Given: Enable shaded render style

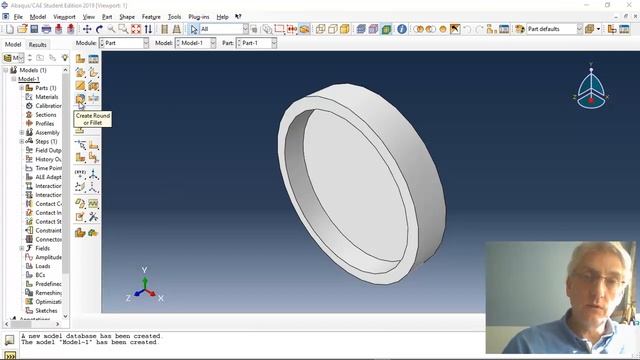Looking at the screenshot, I should [345, 29].
